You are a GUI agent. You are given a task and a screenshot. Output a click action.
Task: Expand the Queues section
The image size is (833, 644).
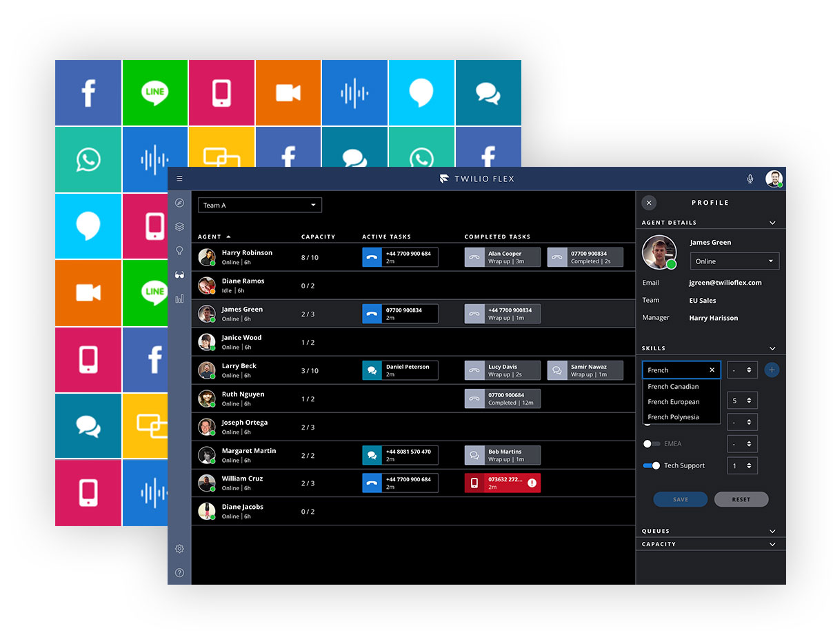pos(772,531)
